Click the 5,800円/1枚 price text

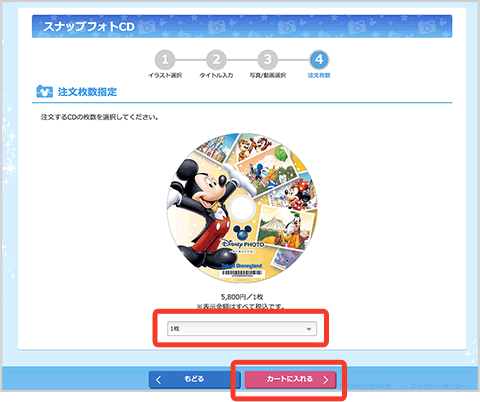(x=242, y=297)
